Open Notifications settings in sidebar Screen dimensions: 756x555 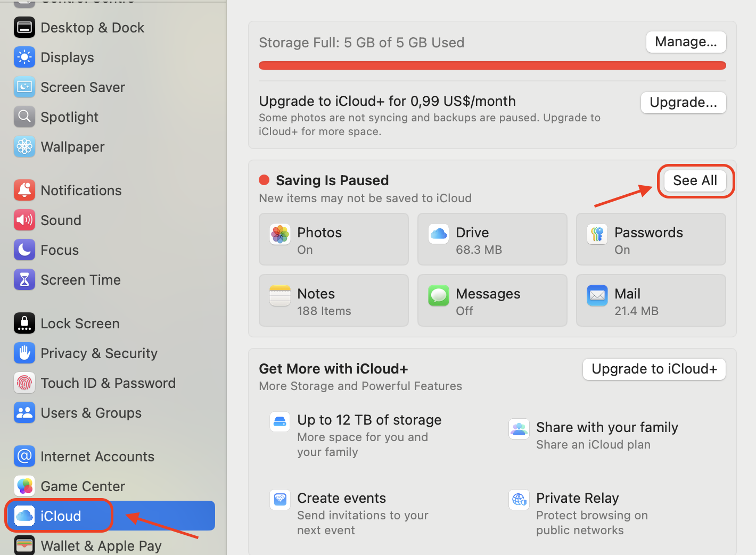(81, 190)
